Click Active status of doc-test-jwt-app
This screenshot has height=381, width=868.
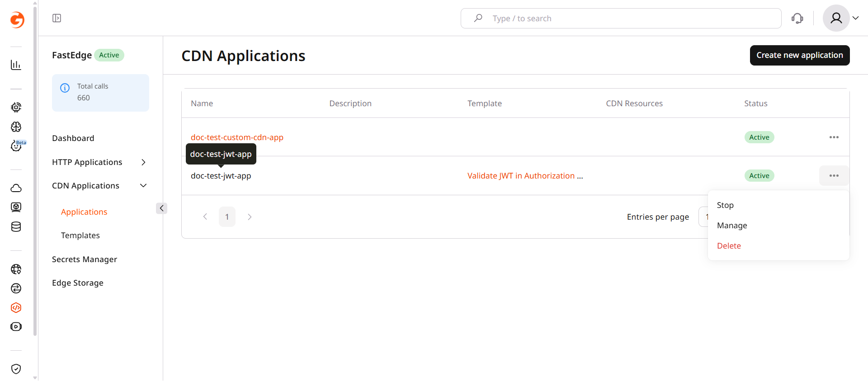759,176
